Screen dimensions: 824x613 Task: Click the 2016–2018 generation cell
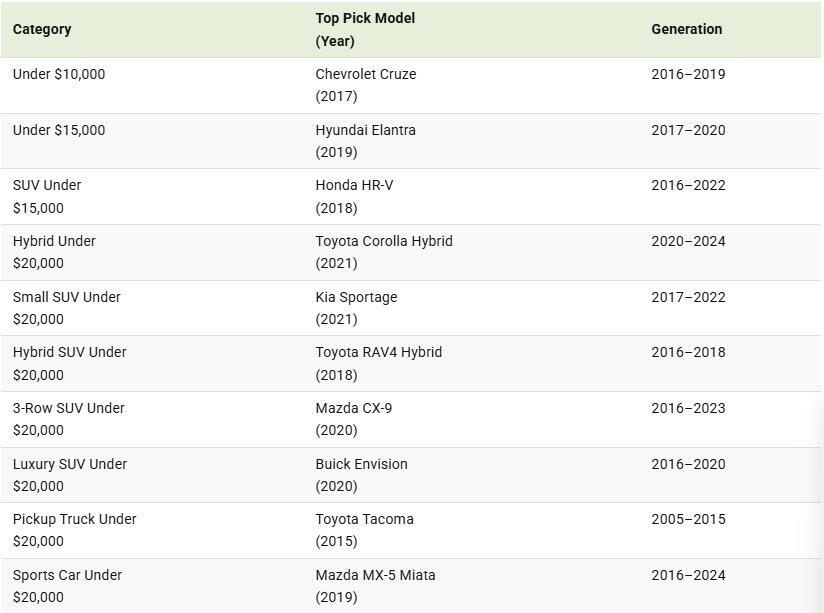pos(688,352)
